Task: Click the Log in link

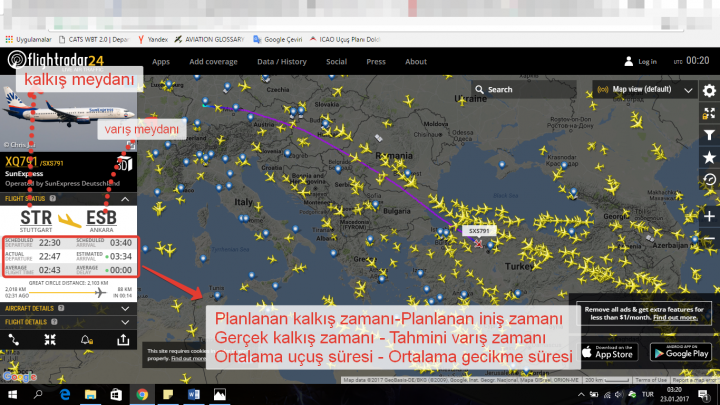Action: [641, 61]
